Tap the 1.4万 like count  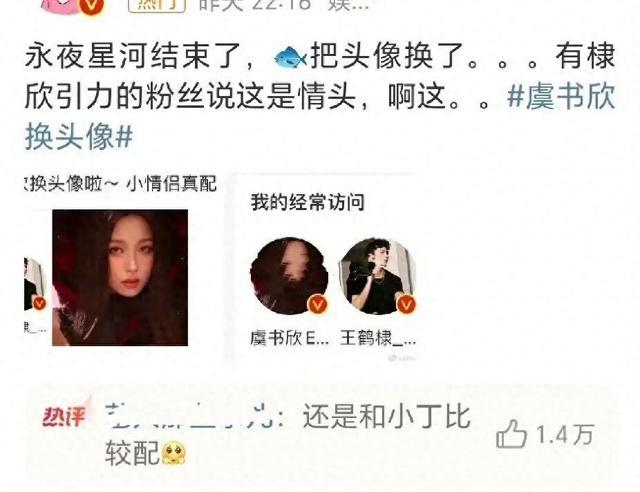click(x=564, y=434)
